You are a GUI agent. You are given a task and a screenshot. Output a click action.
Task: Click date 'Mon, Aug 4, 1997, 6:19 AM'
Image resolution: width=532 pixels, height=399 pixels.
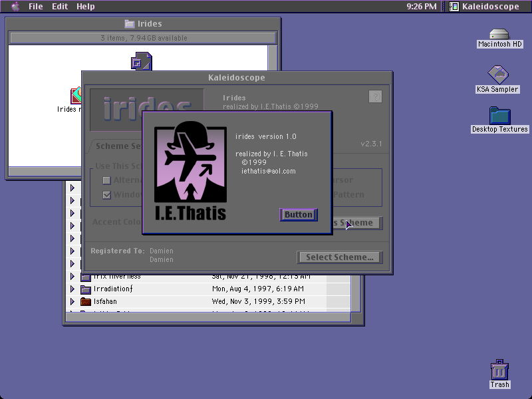(258, 289)
